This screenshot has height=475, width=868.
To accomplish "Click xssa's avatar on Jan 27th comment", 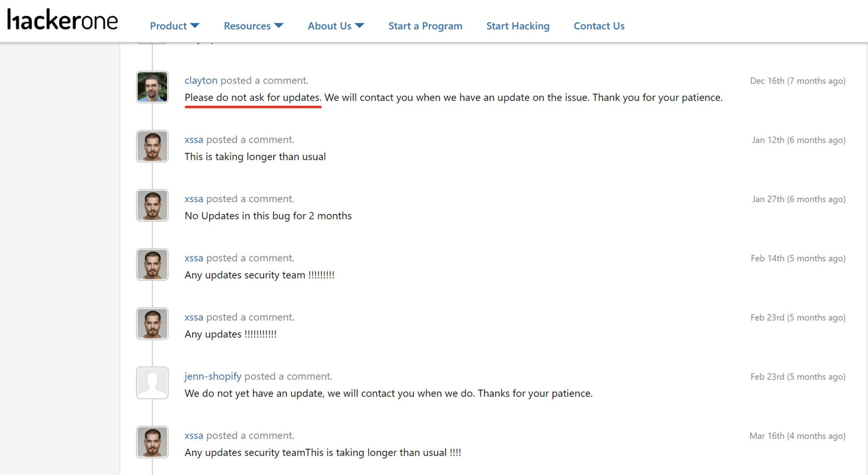I will coord(152,205).
